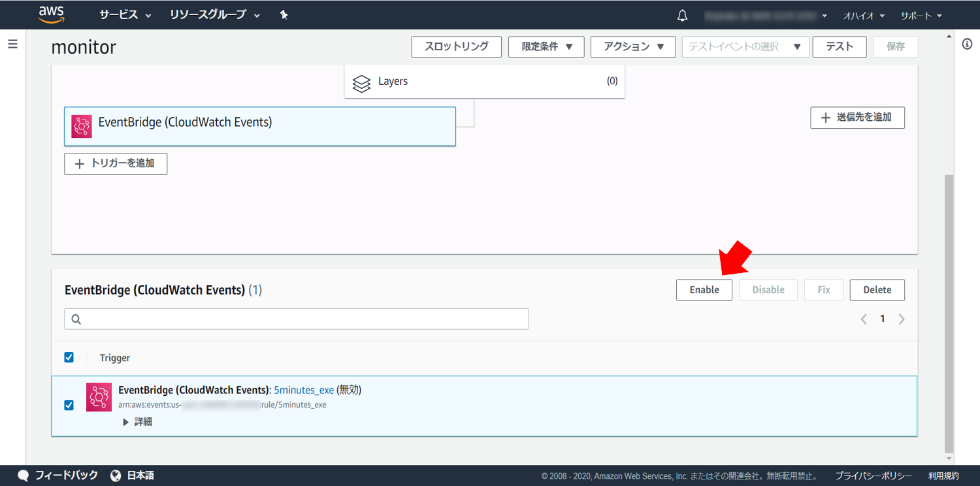
Task: Click page number 1 in pagination
Action: (883, 319)
